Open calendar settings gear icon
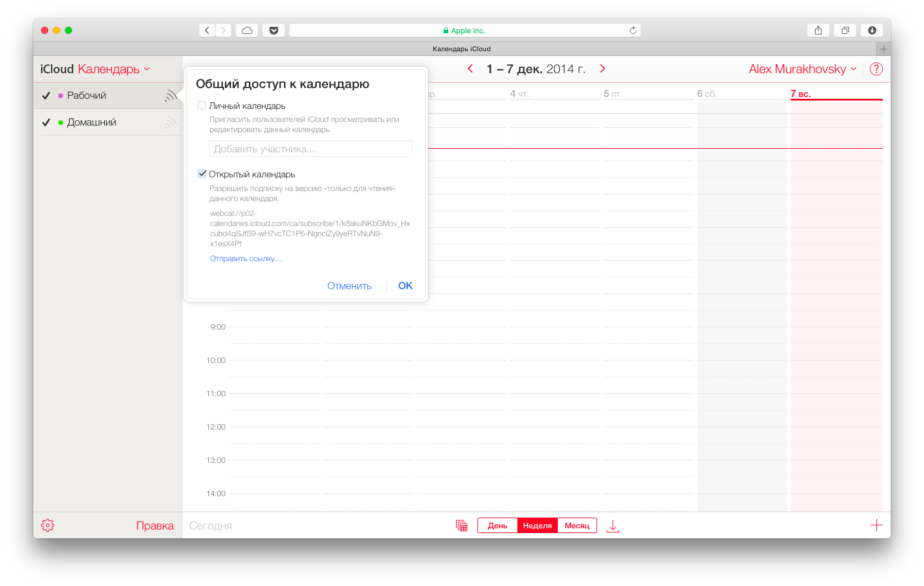This screenshot has height=586, width=924. coord(48,525)
